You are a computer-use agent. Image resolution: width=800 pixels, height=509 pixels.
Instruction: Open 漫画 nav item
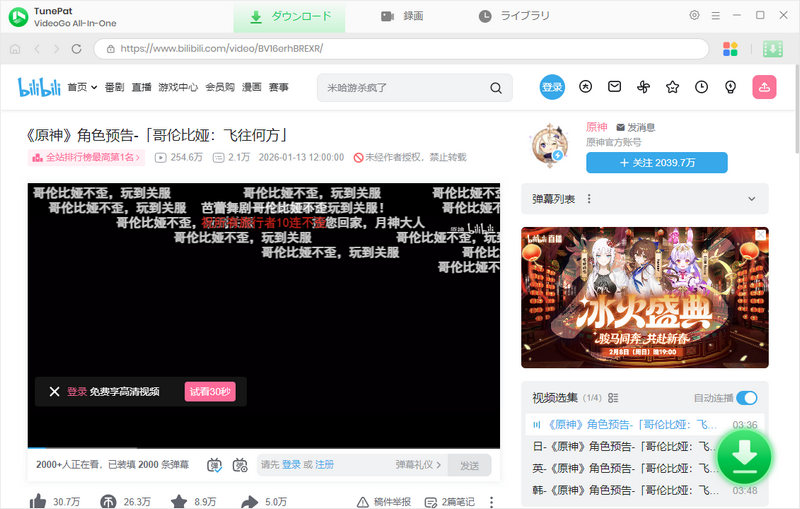(252, 87)
